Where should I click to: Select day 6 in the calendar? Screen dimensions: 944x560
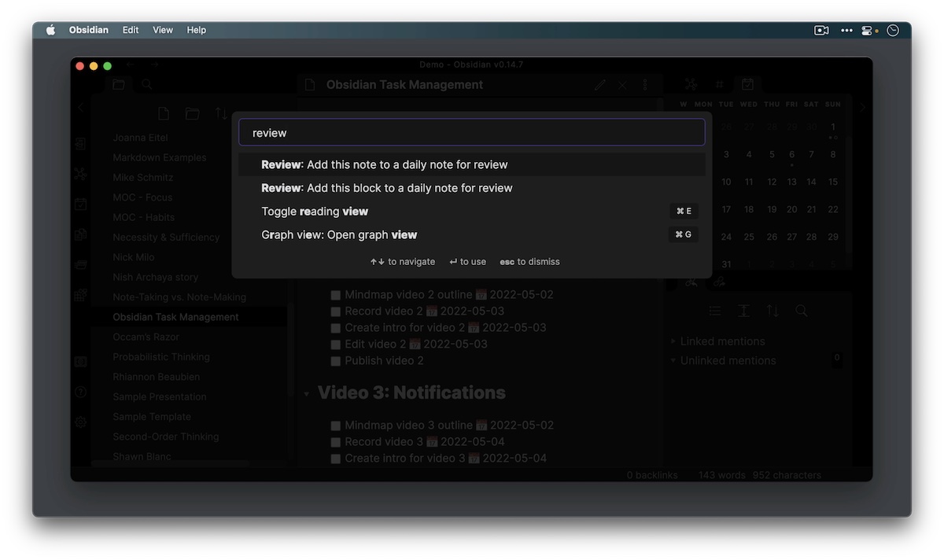point(792,155)
